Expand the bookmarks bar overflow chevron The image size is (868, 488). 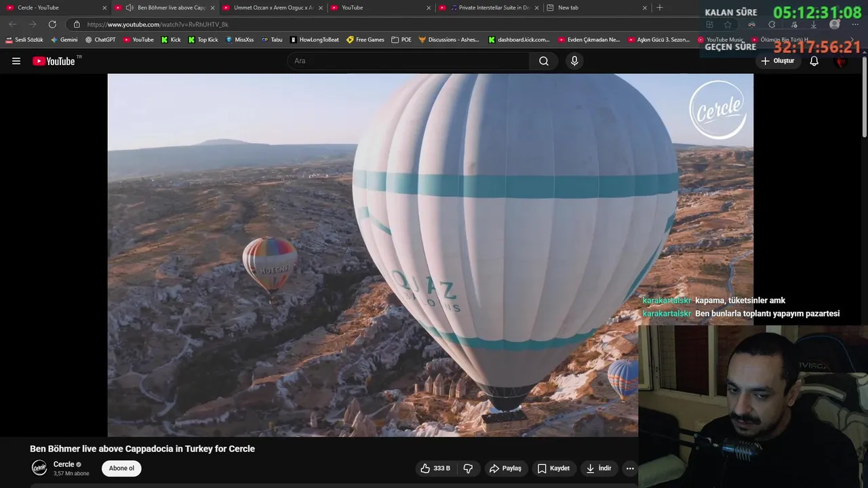click(x=852, y=40)
